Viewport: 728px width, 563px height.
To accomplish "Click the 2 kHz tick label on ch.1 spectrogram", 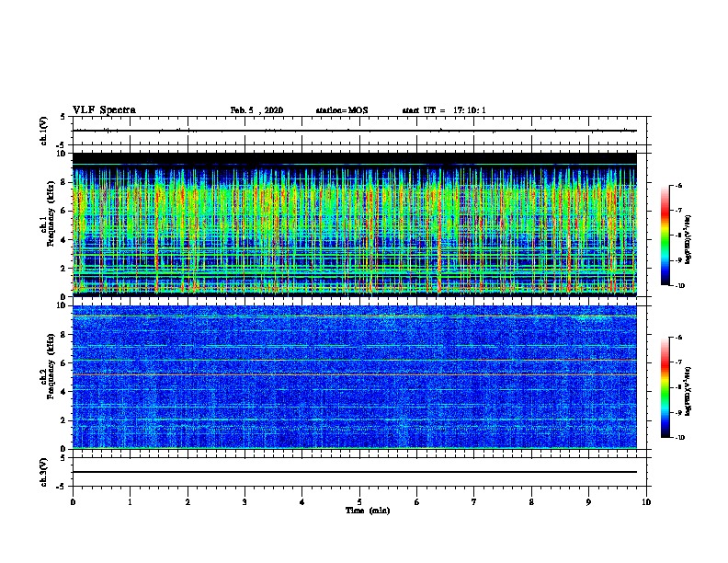I will [65, 269].
